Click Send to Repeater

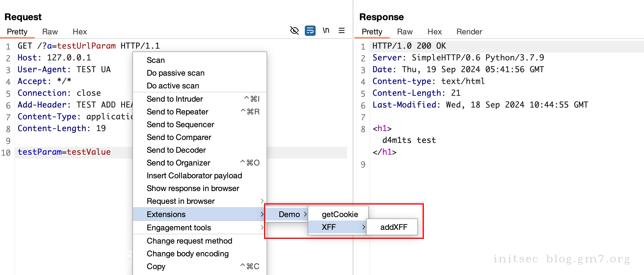(177, 112)
